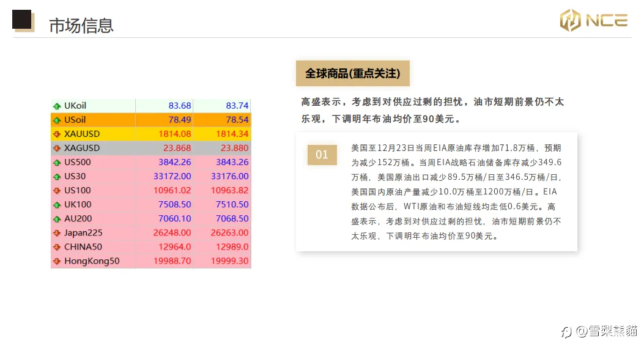Click USoil ask price 78.54
Screen dimensions: 644x354
point(237,119)
